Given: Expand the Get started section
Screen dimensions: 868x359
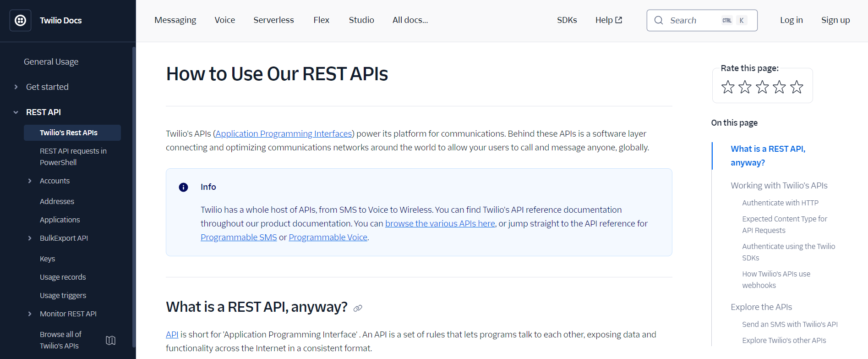Looking at the screenshot, I should pos(16,87).
